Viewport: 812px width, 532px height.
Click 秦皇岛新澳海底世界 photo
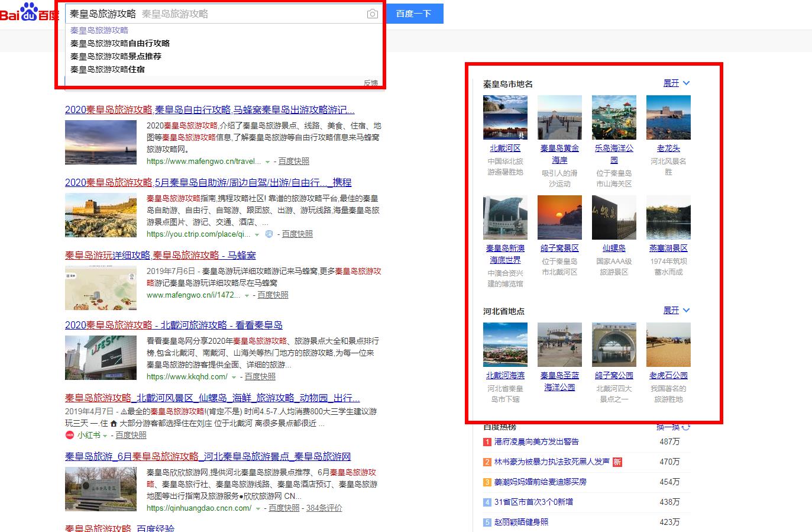click(x=505, y=217)
